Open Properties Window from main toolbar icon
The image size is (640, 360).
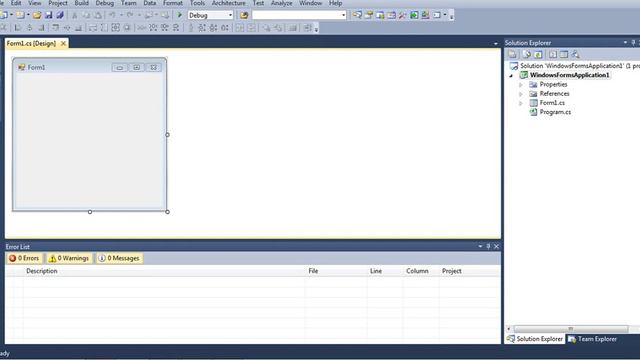(x=369, y=15)
